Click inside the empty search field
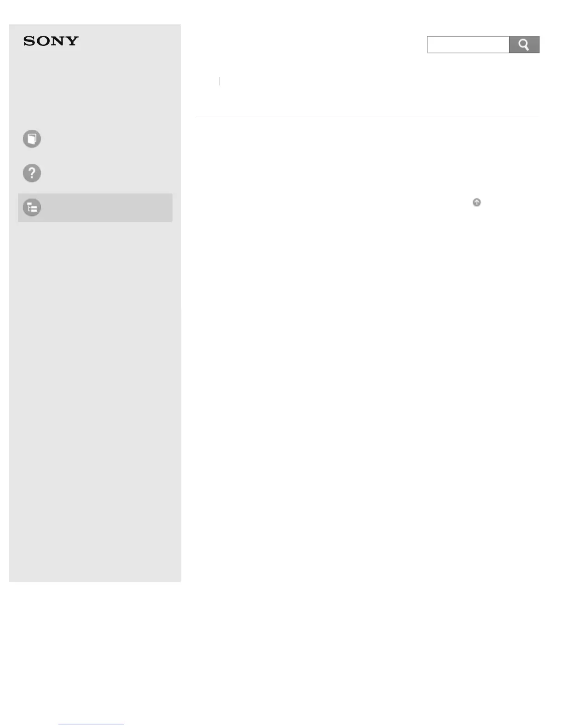Screen dimensions: 563x728 [468, 45]
